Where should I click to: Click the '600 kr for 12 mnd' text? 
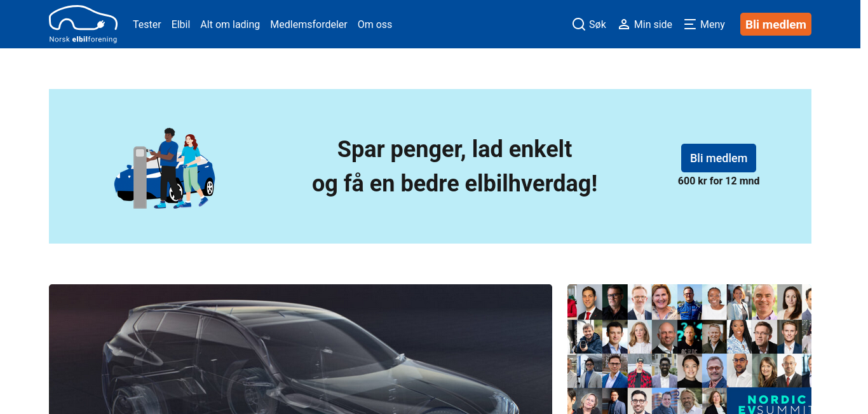pos(719,181)
